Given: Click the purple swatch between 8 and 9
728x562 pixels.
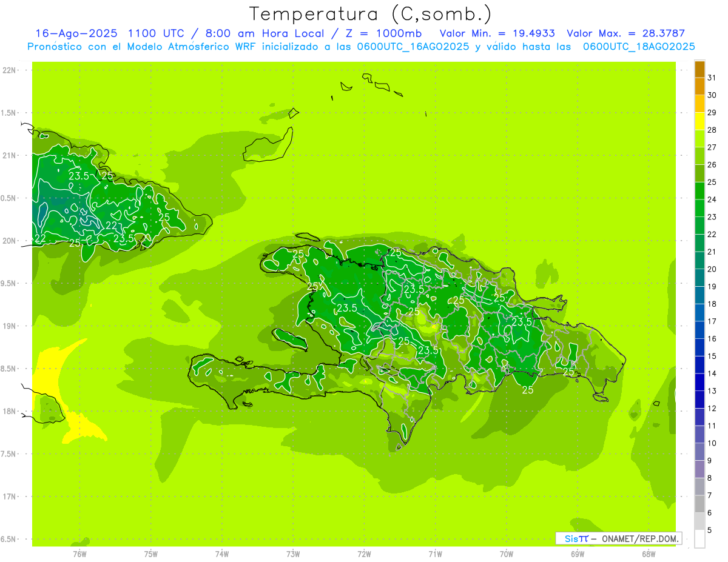Looking at the screenshot, I should point(700,469).
